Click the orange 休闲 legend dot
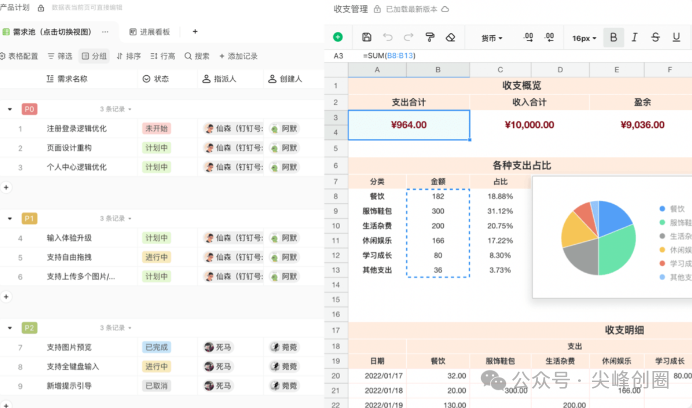The image size is (692, 408). [x=662, y=250]
